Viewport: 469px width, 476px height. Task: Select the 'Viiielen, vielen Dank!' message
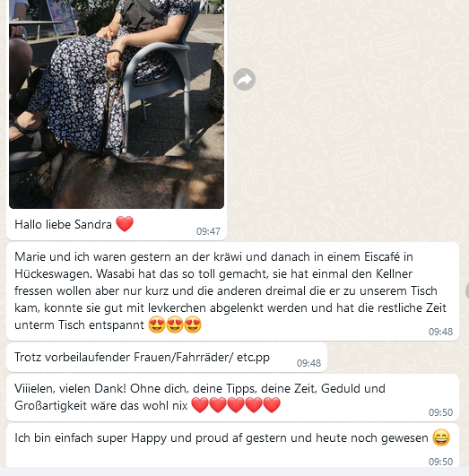(232, 398)
